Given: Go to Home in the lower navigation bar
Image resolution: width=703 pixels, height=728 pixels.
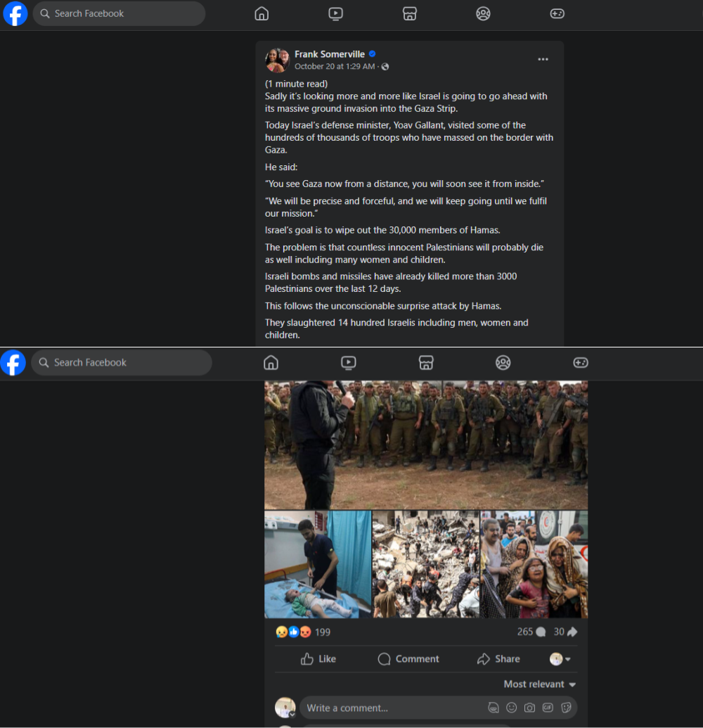Looking at the screenshot, I should point(271,363).
